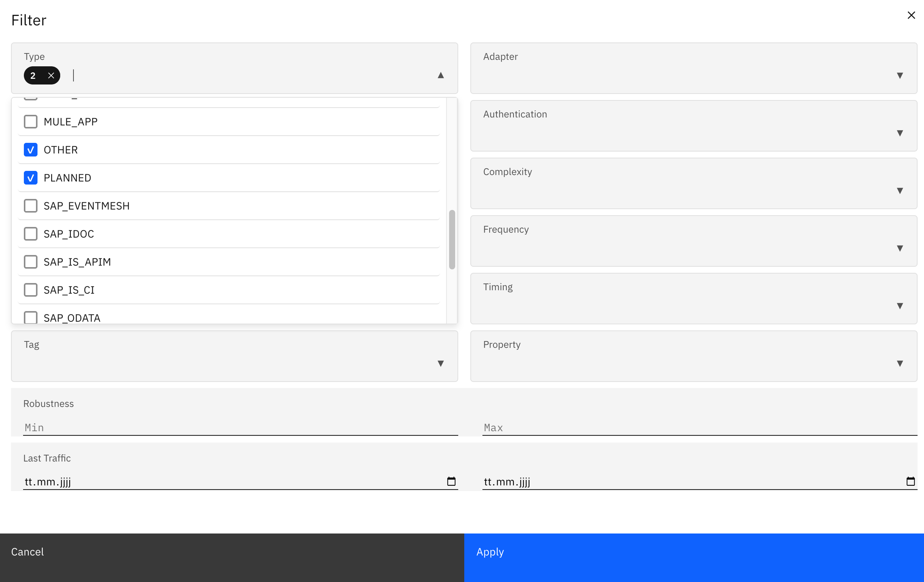
Task: Enable the SAP_EVENTMESH checkbox
Action: point(31,206)
